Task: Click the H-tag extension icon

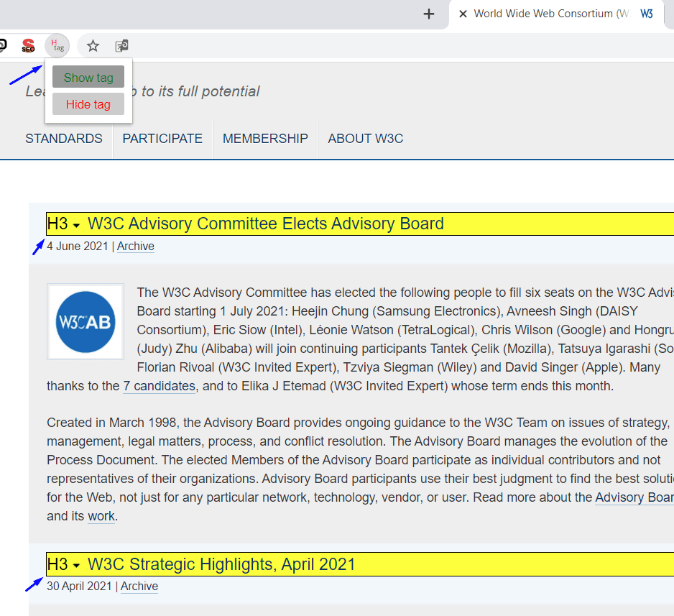Action: (x=57, y=46)
